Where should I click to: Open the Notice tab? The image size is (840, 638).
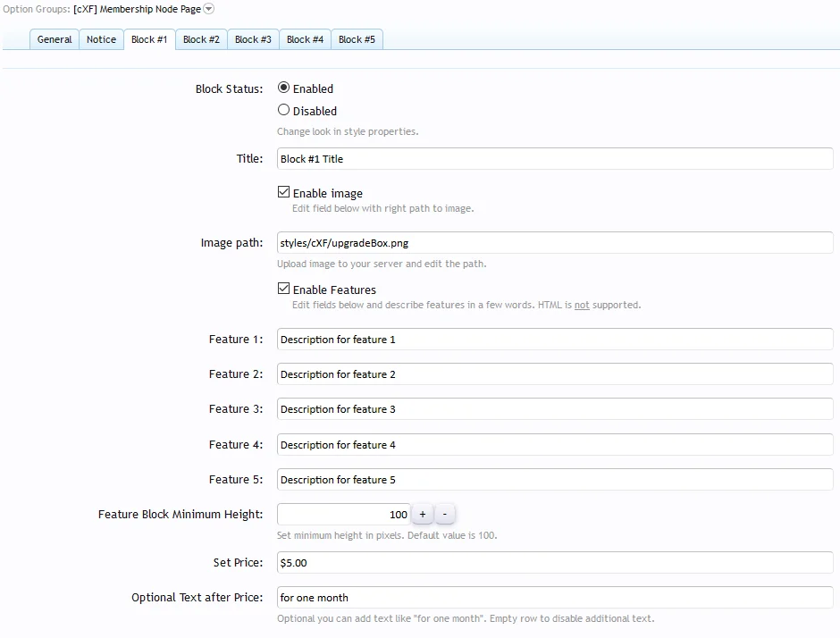point(101,39)
